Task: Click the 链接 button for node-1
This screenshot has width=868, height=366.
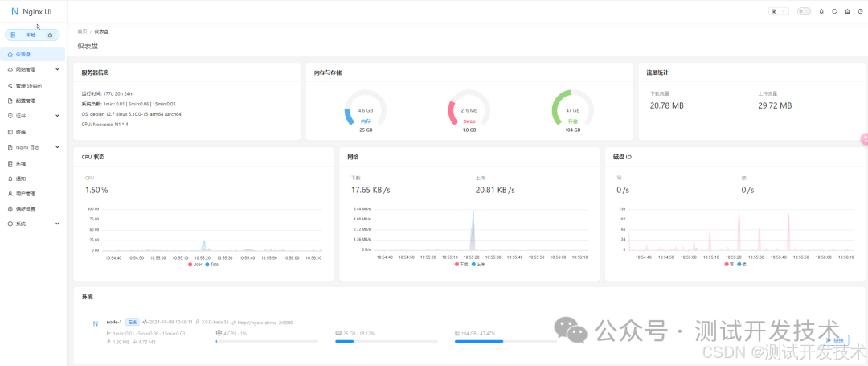Action: click(836, 340)
